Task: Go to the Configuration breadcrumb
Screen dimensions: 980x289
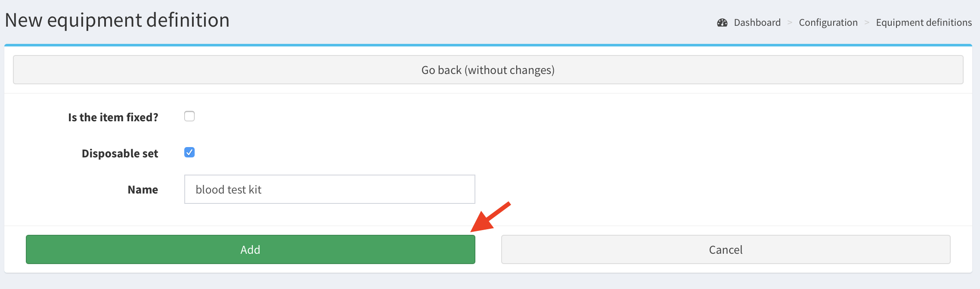Action: 828,23
